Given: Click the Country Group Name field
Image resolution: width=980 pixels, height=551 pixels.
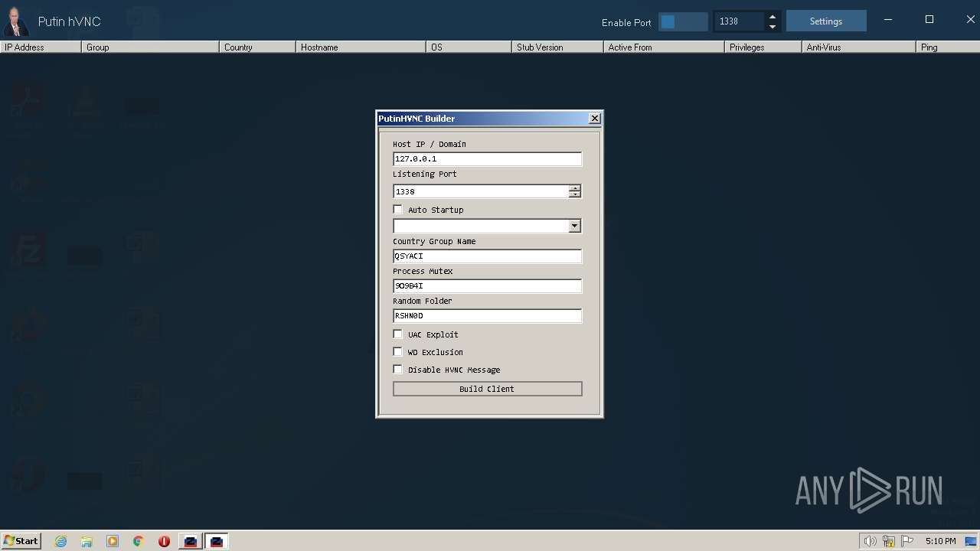Looking at the screenshot, I should point(487,256).
